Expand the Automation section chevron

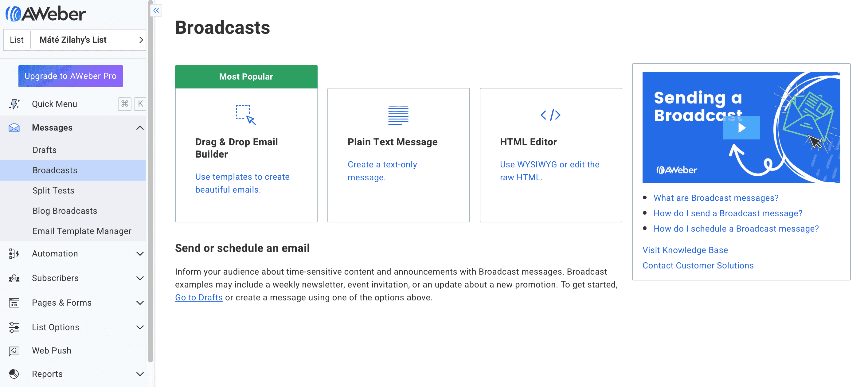pyautogui.click(x=140, y=254)
